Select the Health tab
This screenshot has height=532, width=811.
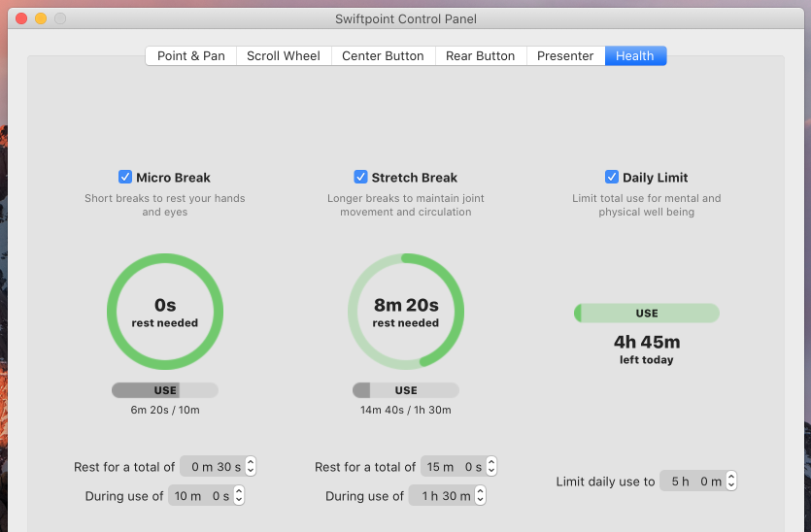635,56
